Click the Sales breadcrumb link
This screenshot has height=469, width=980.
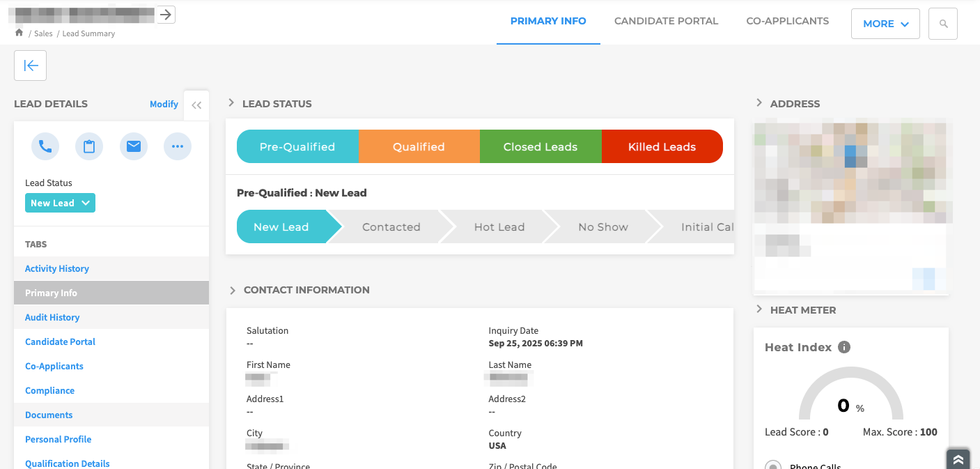(43, 33)
